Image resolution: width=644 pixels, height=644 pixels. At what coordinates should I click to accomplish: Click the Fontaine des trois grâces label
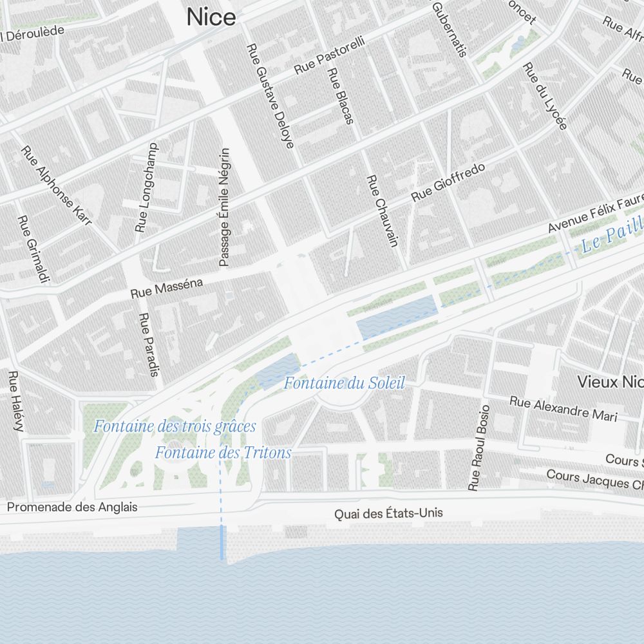point(175,426)
